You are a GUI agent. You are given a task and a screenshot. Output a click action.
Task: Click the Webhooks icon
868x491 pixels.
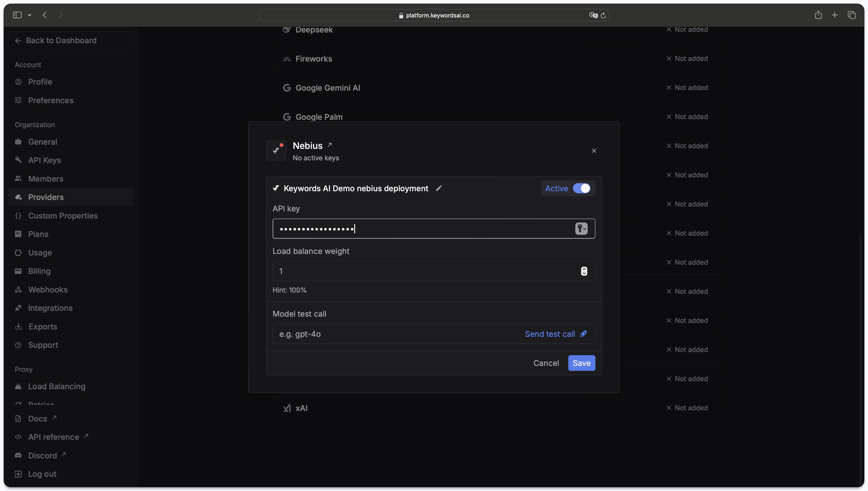[18, 290]
